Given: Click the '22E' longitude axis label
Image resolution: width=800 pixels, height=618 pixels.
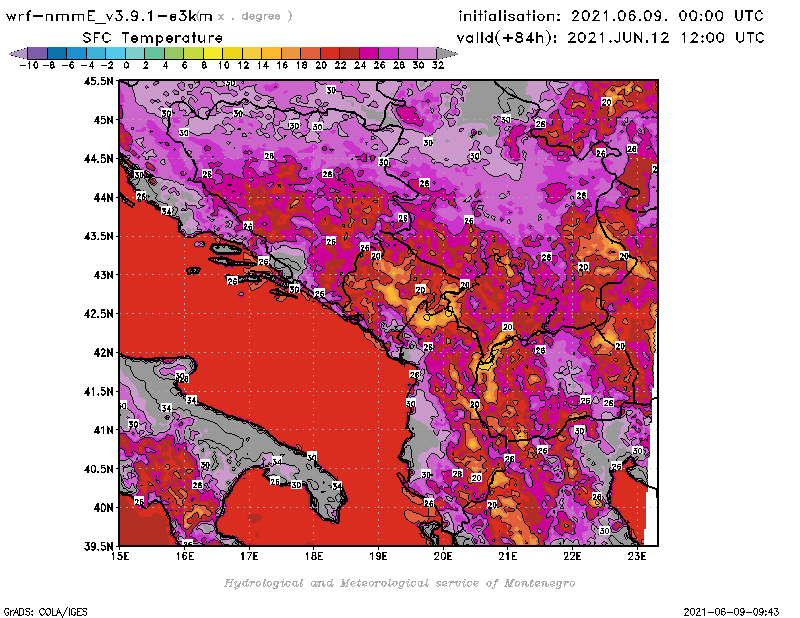Looking at the screenshot, I should click(x=572, y=556).
